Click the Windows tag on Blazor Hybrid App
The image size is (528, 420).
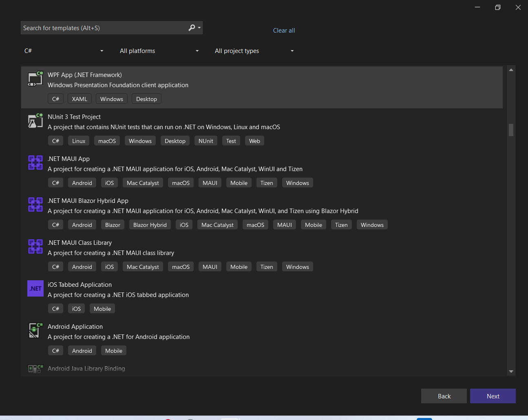372,225
